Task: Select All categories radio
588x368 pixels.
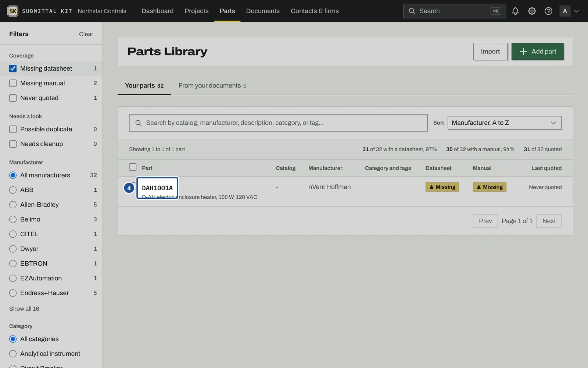Action: click(x=13, y=339)
